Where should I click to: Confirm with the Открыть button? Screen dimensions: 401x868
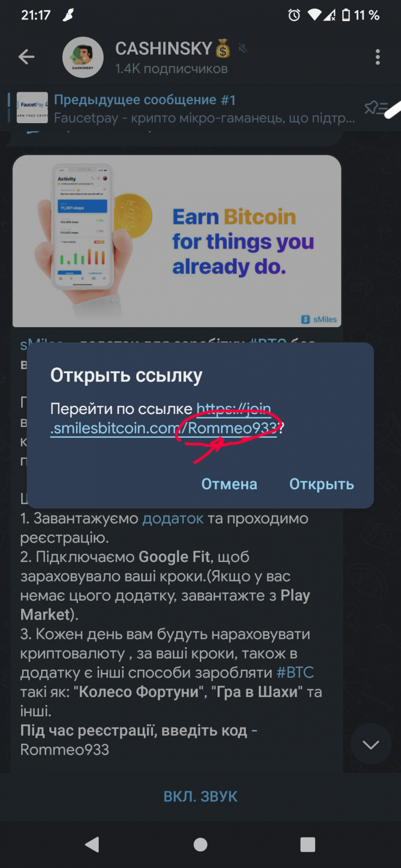point(321,484)
